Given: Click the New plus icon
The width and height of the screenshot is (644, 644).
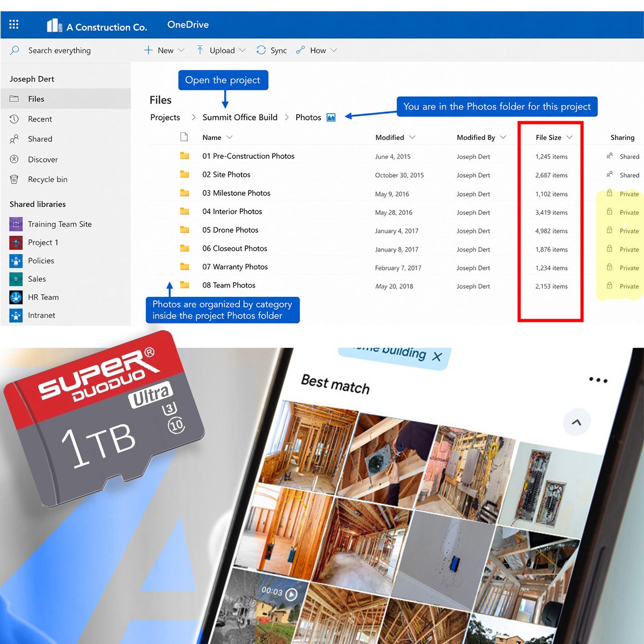Looking at the screenshot, I should click(x=149, y=50).
